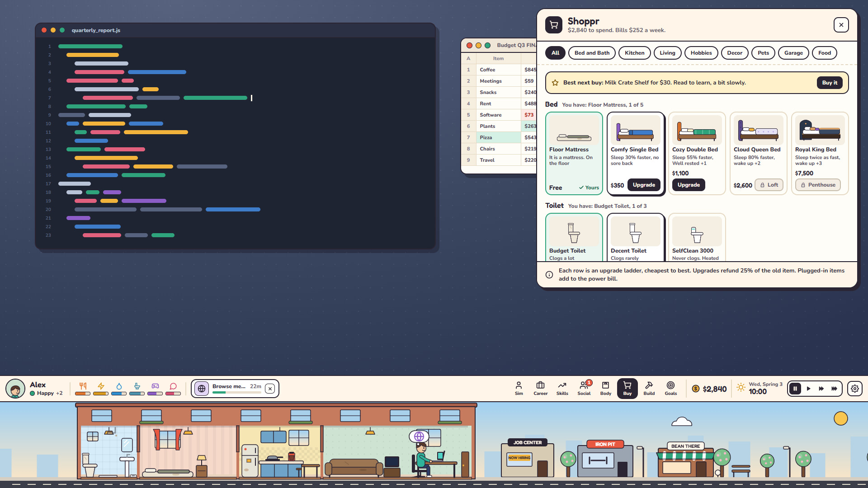Screen dimensions: 868x488
Task: Switch to Kitchen category
Action: [x=634, y=53]
